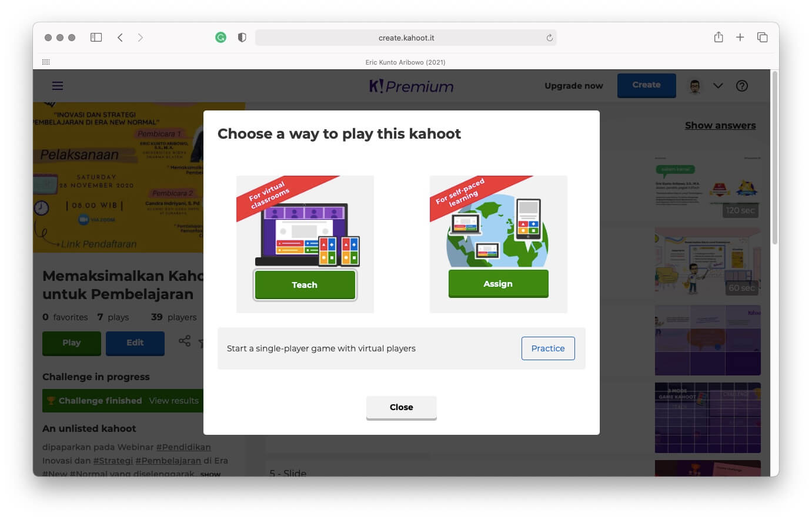Viewport: 812px width, 520px height.
Task: Go back with the back arrow
Action: (x=120, y=38)
